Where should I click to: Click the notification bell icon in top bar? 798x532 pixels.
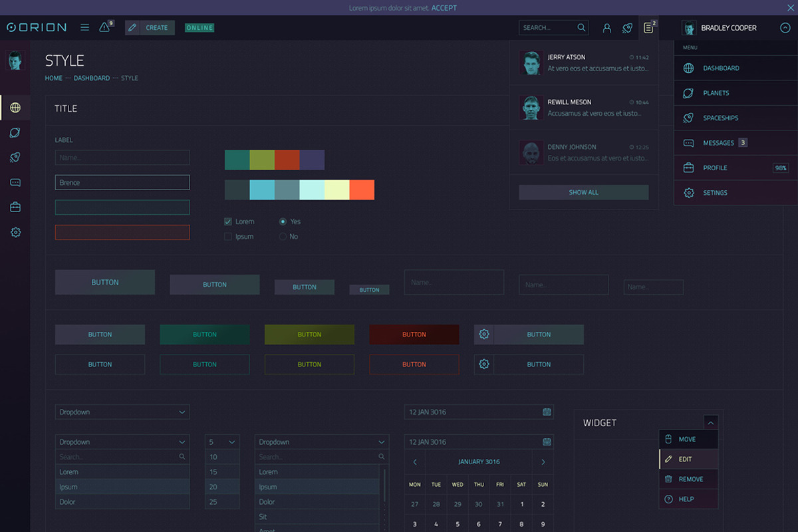(x=104, y=27)
